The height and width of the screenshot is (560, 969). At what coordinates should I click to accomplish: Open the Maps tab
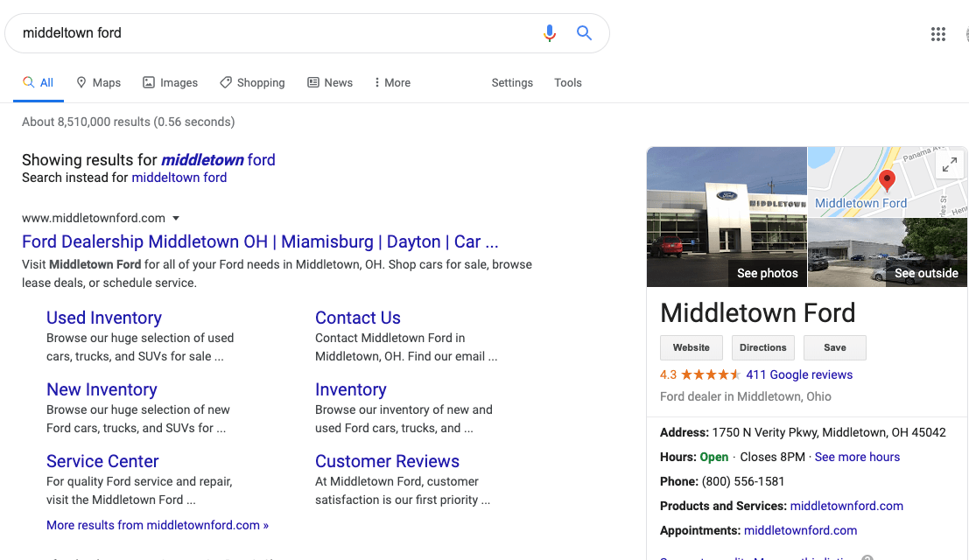tap(98, 82)
